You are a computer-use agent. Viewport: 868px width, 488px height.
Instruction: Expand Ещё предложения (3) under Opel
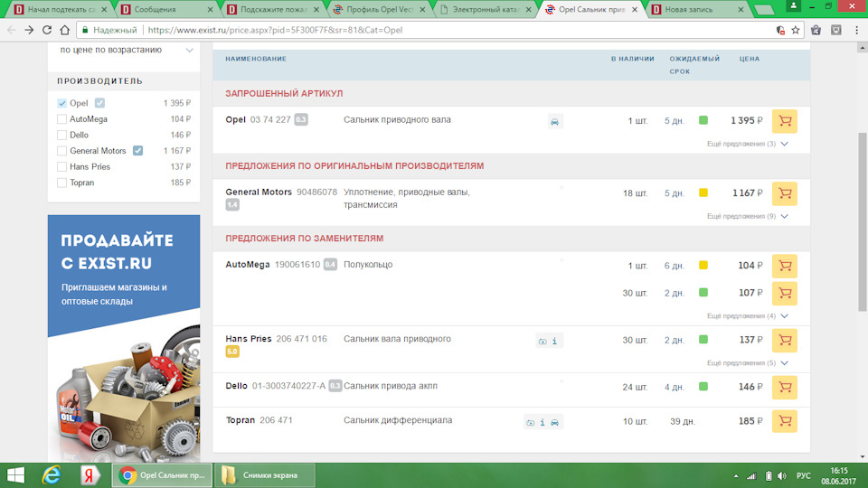[x=748, y=144]
